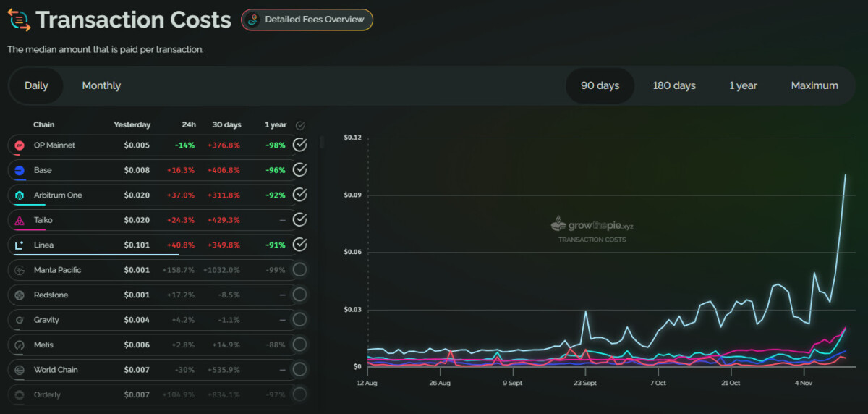Click the Metis chain icon
Image resolution: width=868 pixels, height=414 pixels.
tap(20, 345)
